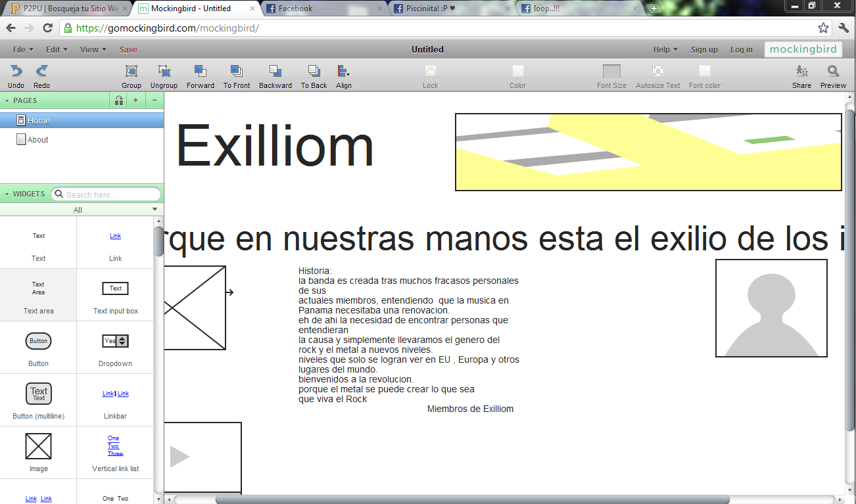856x504 pixels.
Task: Click the Miembros de Exilliom text
Action: 470,409
